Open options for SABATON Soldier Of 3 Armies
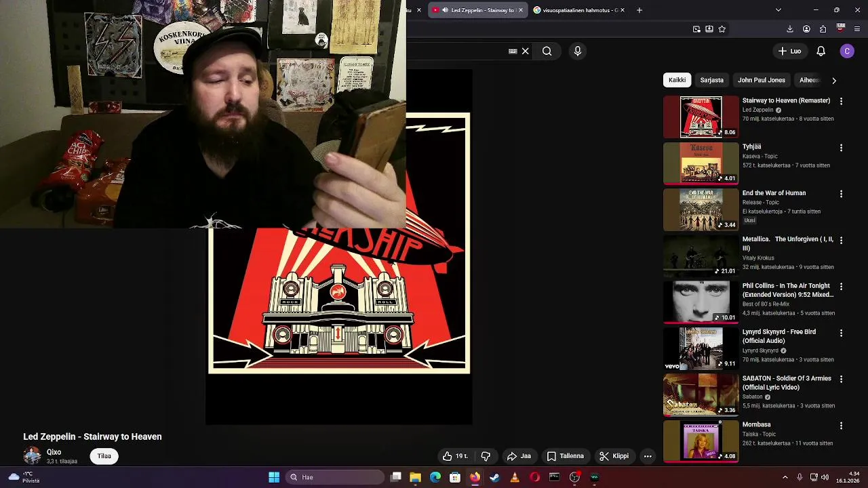The height and width of the screenshot is (488, 868). (841, 380)
